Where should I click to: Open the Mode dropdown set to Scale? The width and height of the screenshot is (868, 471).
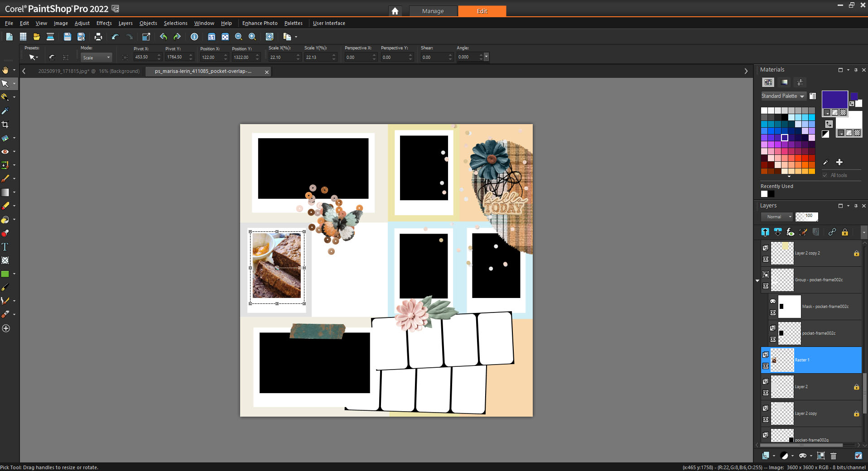coord(96,58)
